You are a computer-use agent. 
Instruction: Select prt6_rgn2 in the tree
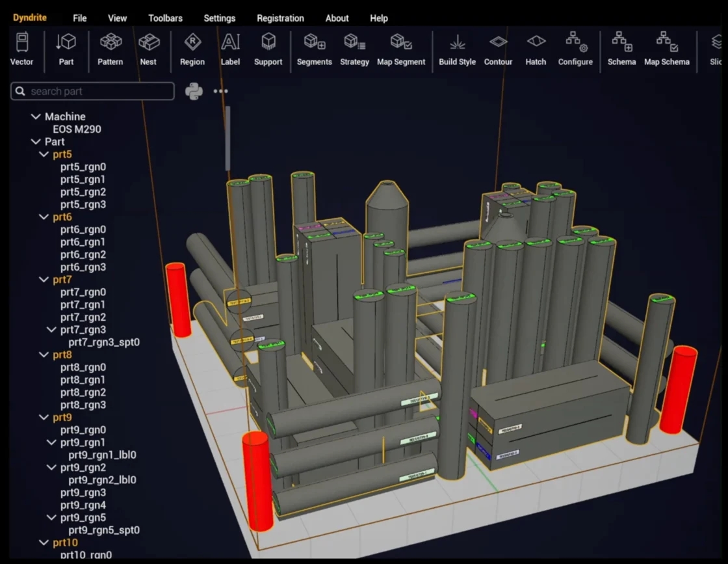[x=83, y=254]
